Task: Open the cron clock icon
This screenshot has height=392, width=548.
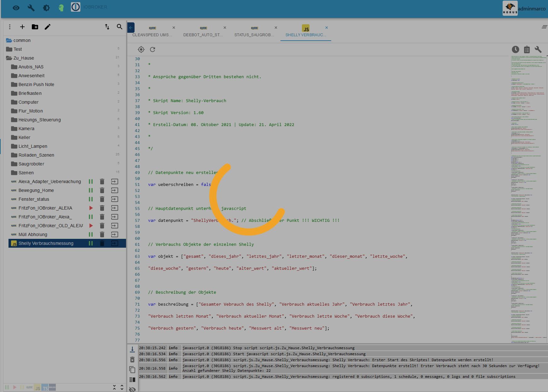Action: (515, 49)
